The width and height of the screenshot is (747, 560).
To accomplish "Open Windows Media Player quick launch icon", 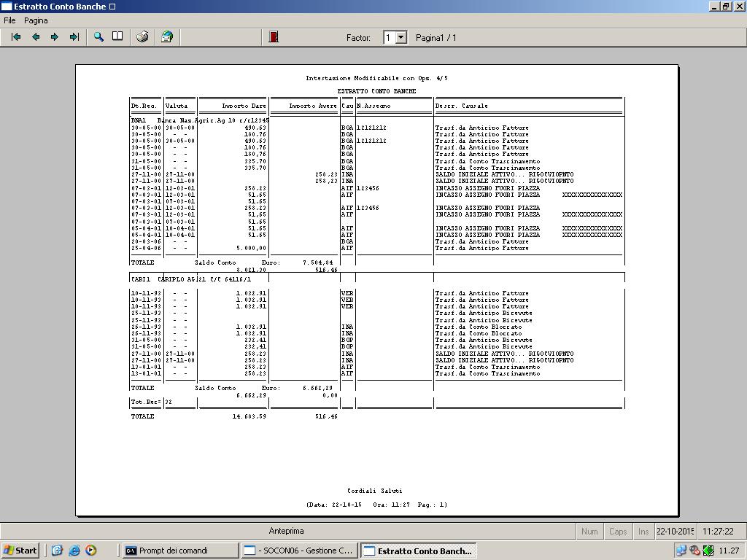I will (x=90, y=551).
